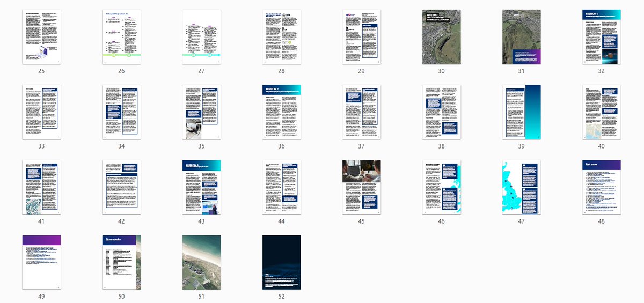Click the page number label 36
Screen dimensions: 644x303
click(x=282, y=146)
